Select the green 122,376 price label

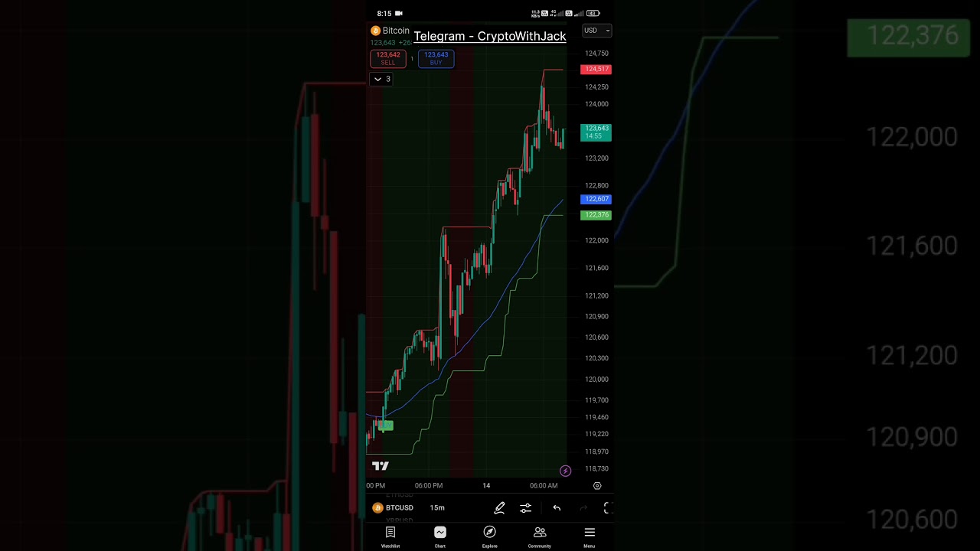click(x=596, y=215)
